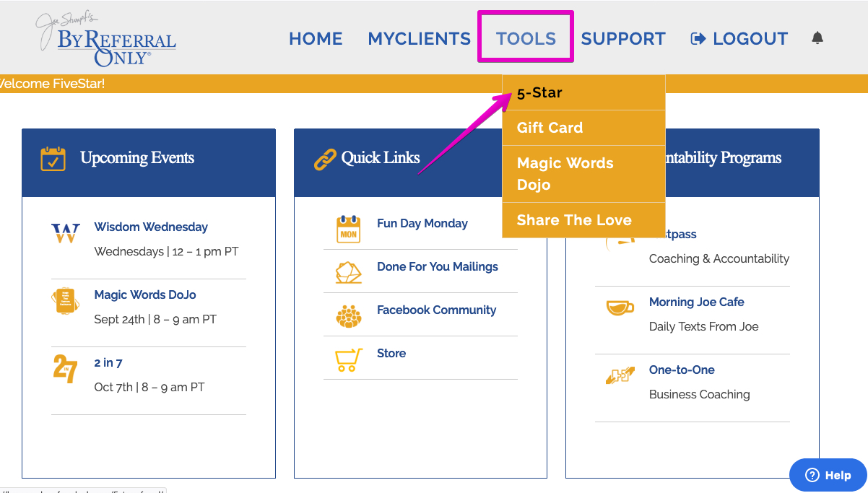The width and height of the screenshot is (868, 493).
Task: Click the 'Coaching & Accountability' text
Action: pyautogui.click(x=719, y=258)
